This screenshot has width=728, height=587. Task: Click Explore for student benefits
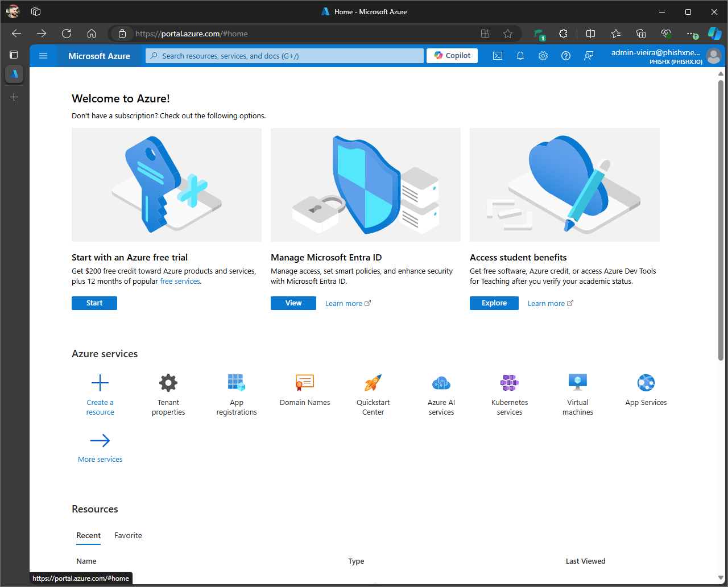pos(494,303)
